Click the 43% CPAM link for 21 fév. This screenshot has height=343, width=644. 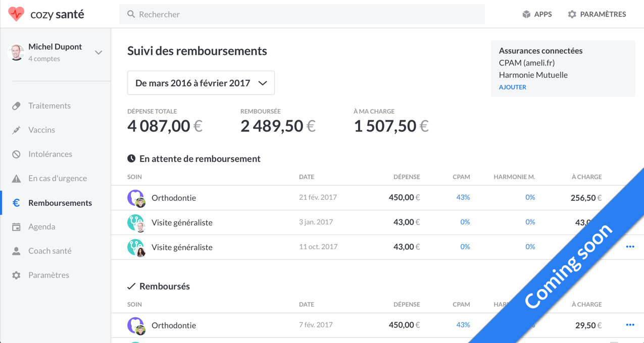(463, 197)
